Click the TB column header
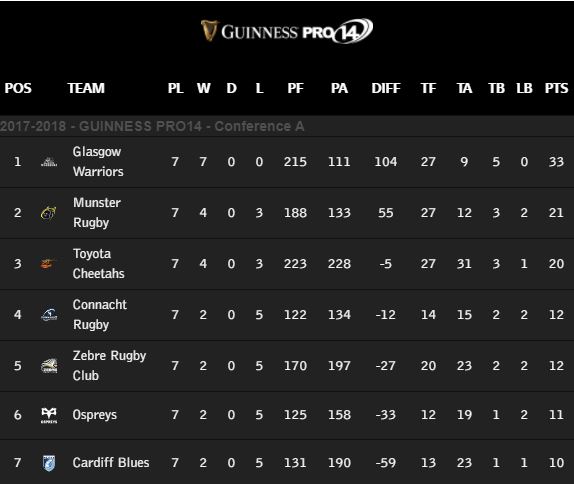Screen dimensions: 574x484 click(496, 88)
